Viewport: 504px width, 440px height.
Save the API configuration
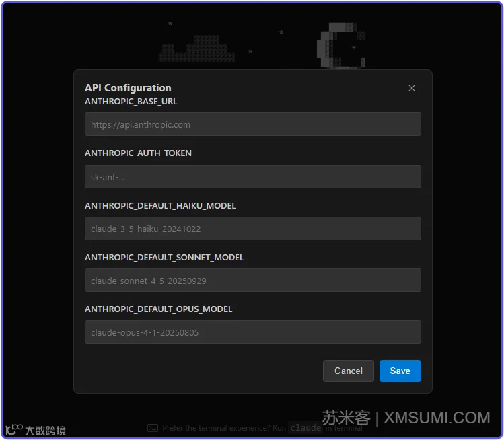(x=400, y=371)
